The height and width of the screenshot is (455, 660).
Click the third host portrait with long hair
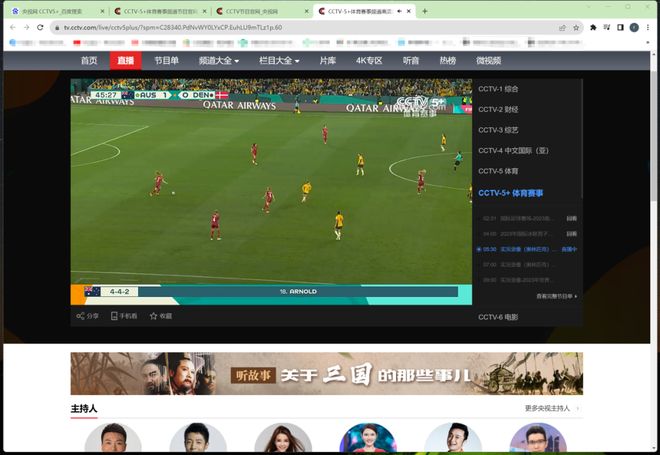[x=283, y=438]
